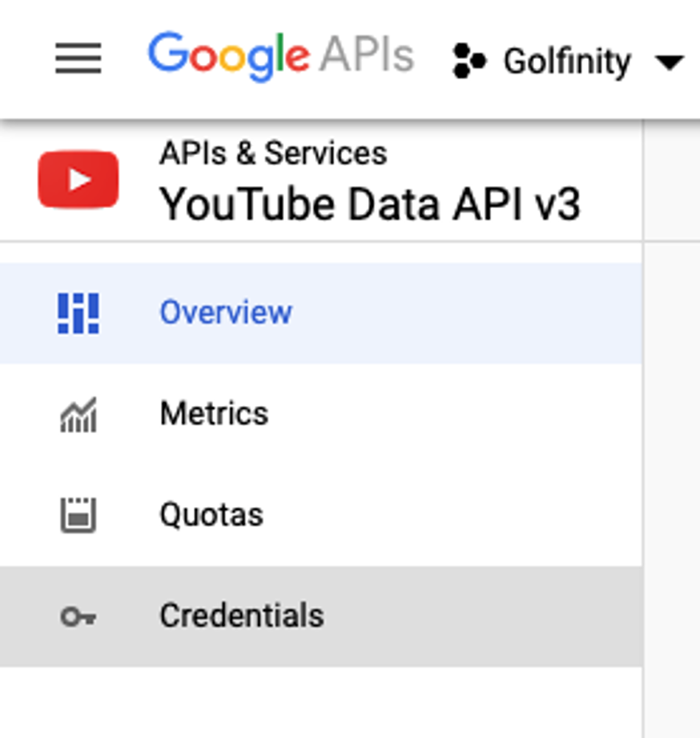The height and width of the screenshot is (738, 700).
Task: Click the YouTube Data API v3 title
Action: pos(370,204)
